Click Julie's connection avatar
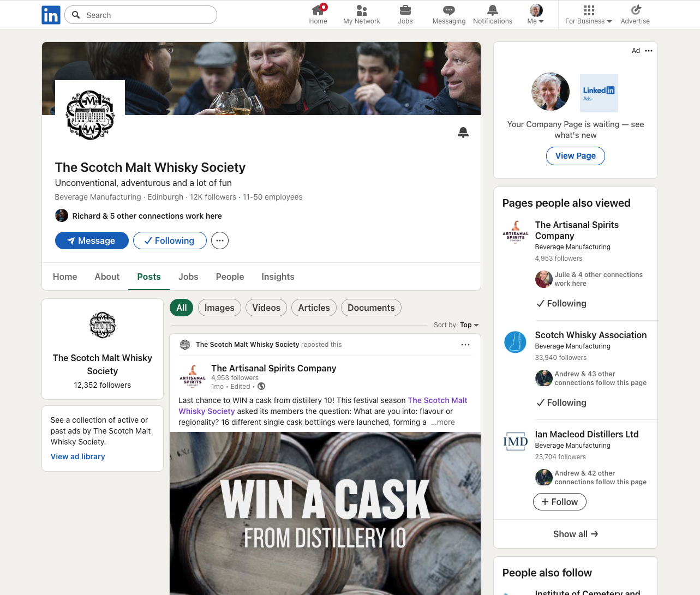 [544, 279]
